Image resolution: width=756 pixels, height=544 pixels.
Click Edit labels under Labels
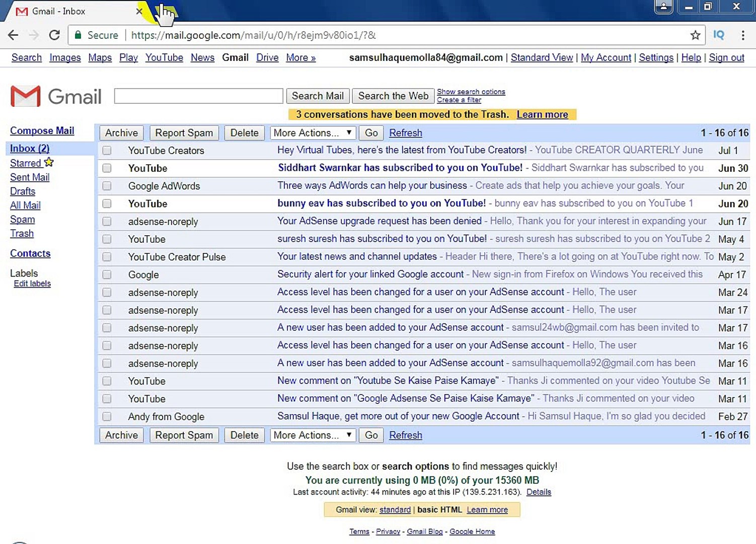coord(32,284)
